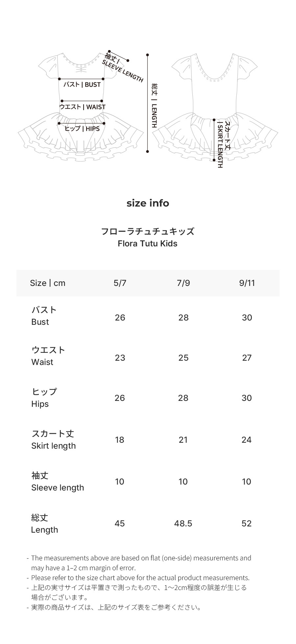Click the margin of error note text
The width and height of the screenshot is (296, 644).
coord(141,563)
